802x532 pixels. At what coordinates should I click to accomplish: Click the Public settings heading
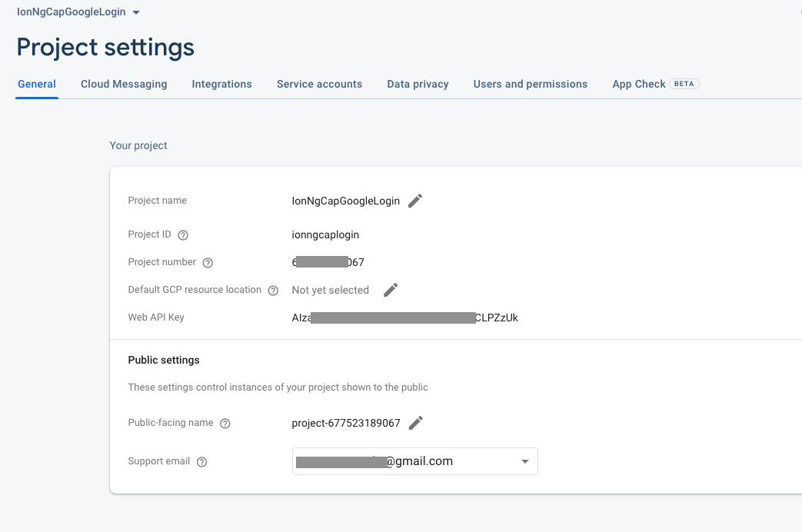click(164, 360)
